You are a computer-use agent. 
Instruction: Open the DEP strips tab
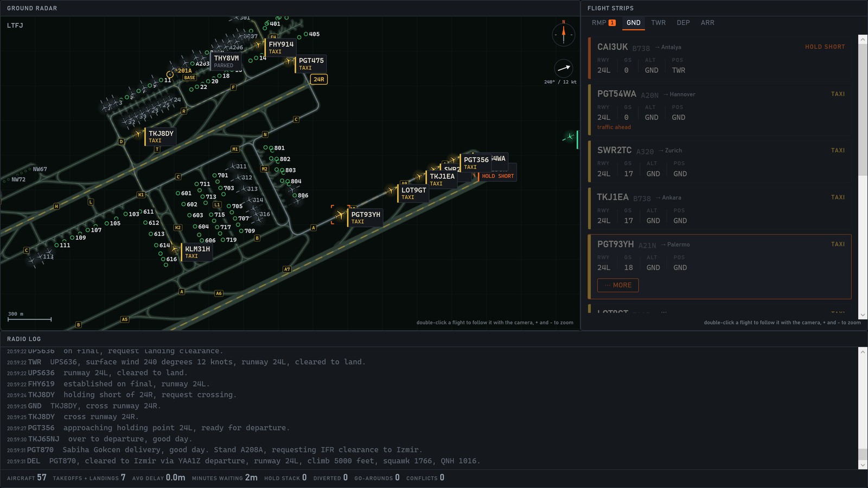point(683,23)
